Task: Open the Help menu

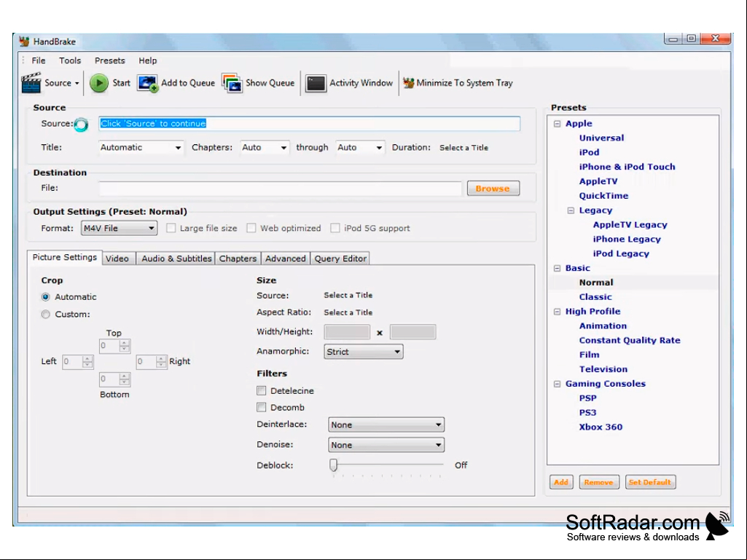Action: [148, 60]
